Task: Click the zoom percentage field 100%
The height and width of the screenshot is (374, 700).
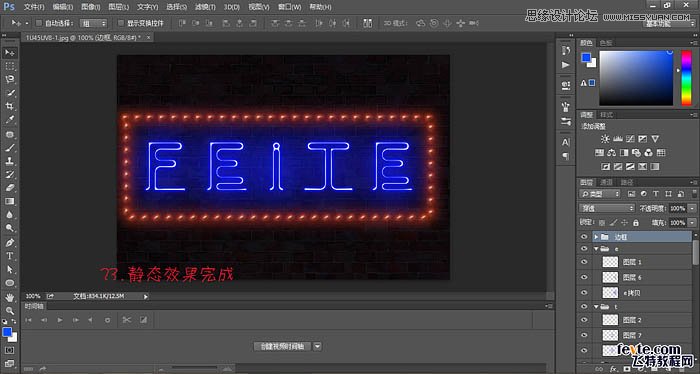Action: (x=33, y=296)
